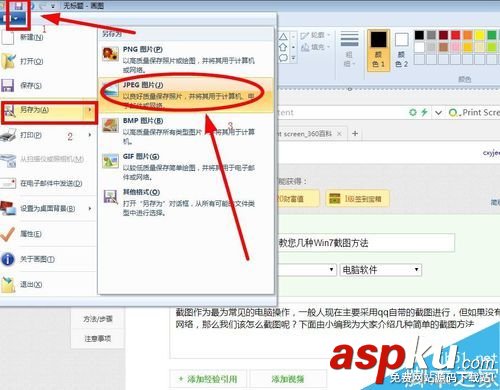This screenshot has width=500, height=390.
Task: Click the Undo arrow in Paint title bar
Action: point(32,6)
